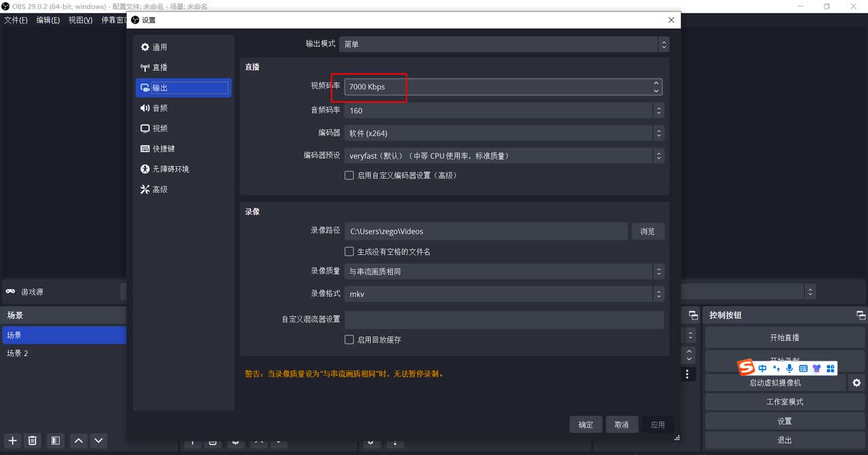
Task: Open the 直播 (Stream) settings section
Action: pyautogui.click(x=159, y=68)
